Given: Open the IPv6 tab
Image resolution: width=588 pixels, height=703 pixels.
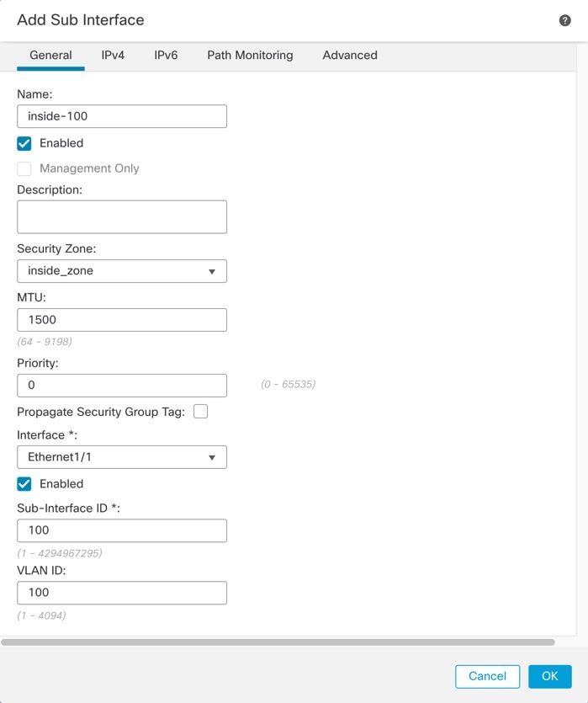Looking at the screenshot, I should click(x=164, y=55).
